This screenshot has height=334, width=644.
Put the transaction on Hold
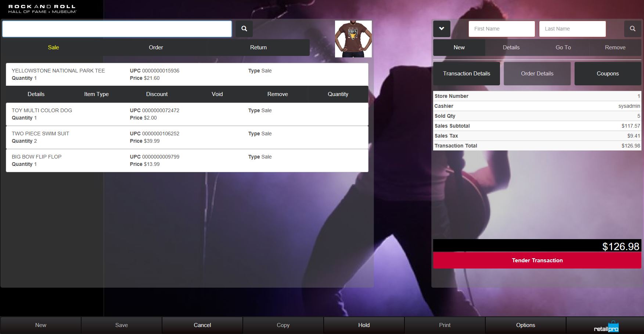coord(364,325)
